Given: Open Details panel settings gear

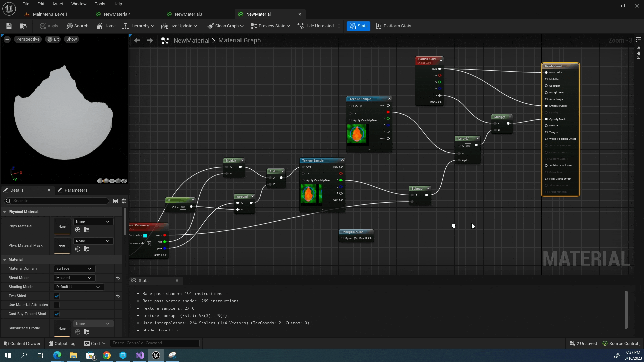Looking at the screenshot, I should 124,201.
